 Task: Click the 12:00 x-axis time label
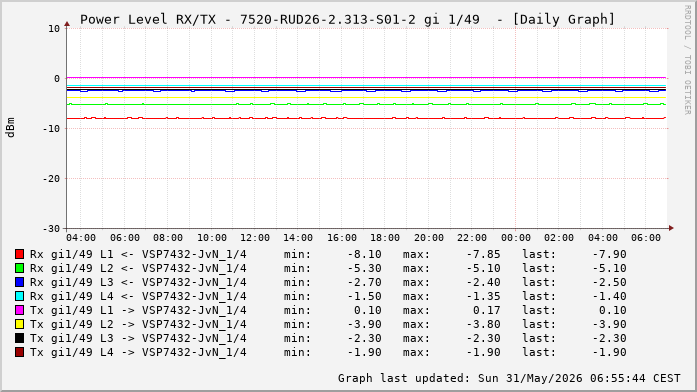click(255, 238)
